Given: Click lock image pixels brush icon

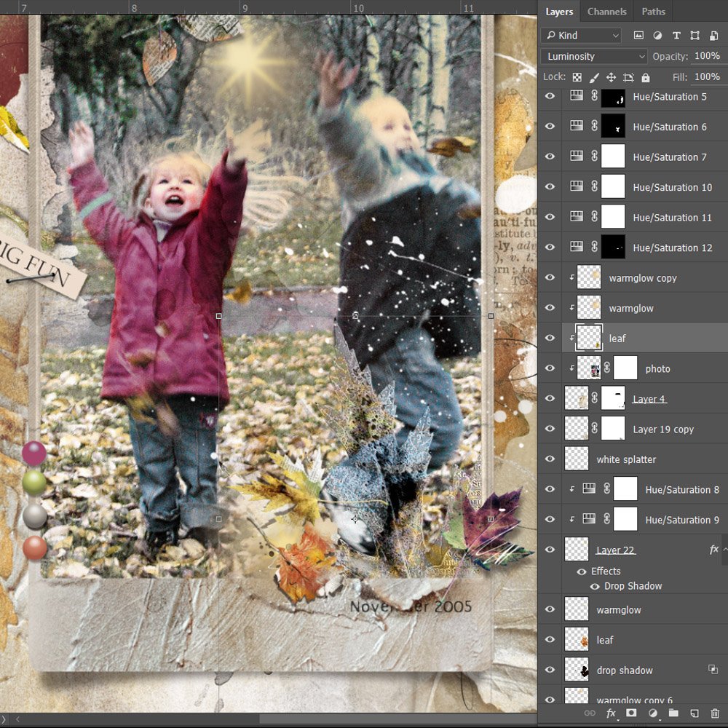Looking at the screenshot, I should click(x=594, y=77).
